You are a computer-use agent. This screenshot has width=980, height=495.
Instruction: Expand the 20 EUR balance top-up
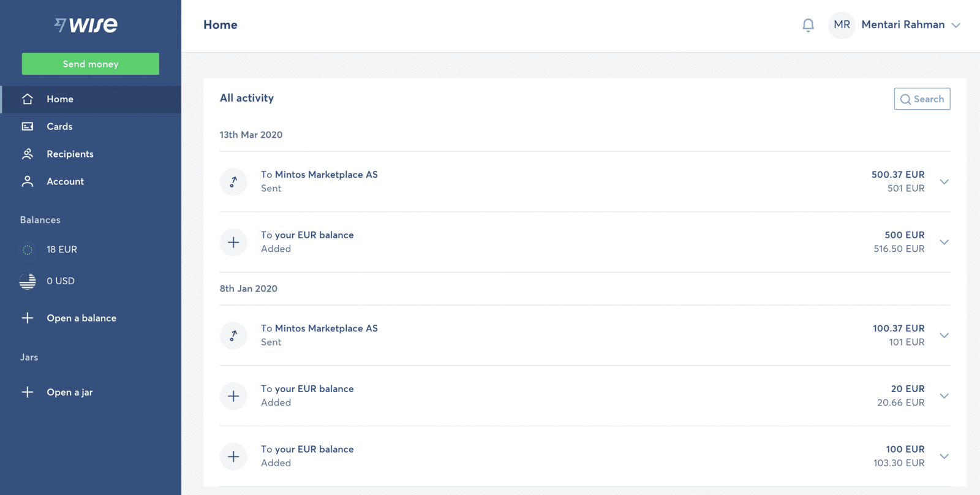click(944, 396)
